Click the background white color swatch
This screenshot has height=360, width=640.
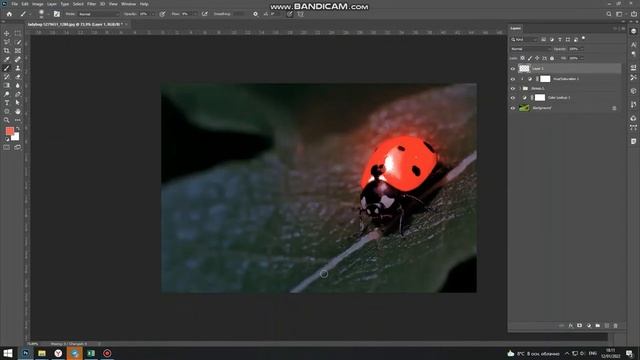pos(16,137)
